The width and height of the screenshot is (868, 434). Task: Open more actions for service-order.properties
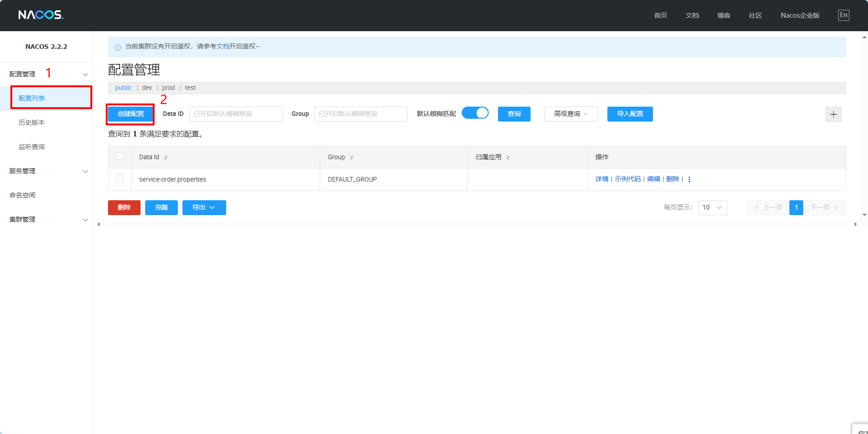click(x=689, y=179)
